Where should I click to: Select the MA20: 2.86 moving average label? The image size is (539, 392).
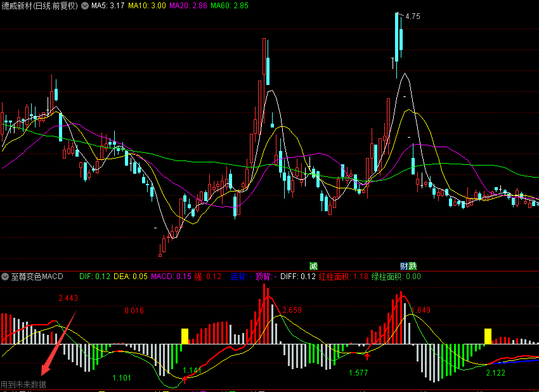188,6
